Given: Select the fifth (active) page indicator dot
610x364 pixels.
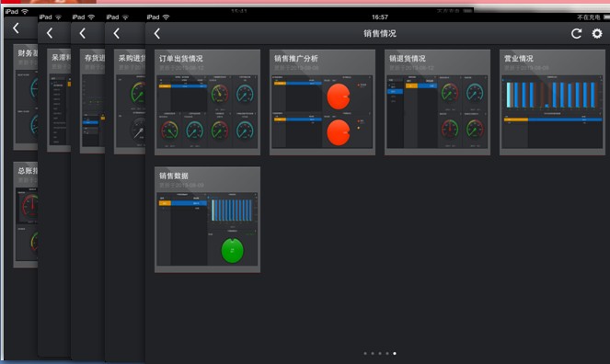Looking at the screenshot, I should click(x=395, y=354).
